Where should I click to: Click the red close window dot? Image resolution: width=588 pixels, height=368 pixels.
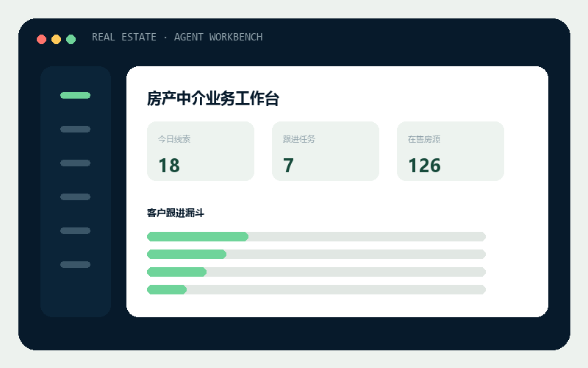[x=42, y=39]
